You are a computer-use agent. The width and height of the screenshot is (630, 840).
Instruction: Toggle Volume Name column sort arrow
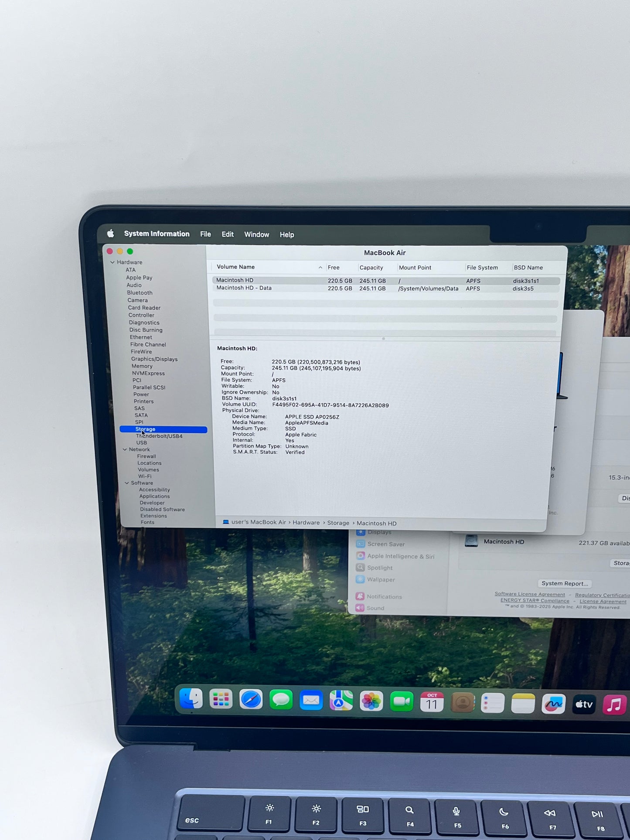(x=320, y=267)
